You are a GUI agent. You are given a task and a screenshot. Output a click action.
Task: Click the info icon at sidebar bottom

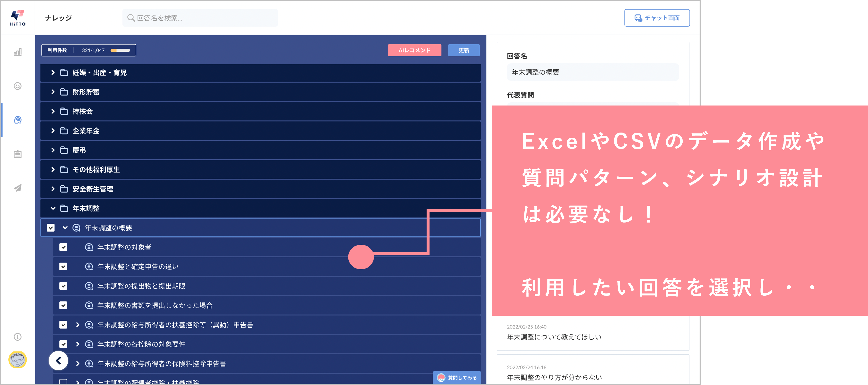click(x=17, y=336)
